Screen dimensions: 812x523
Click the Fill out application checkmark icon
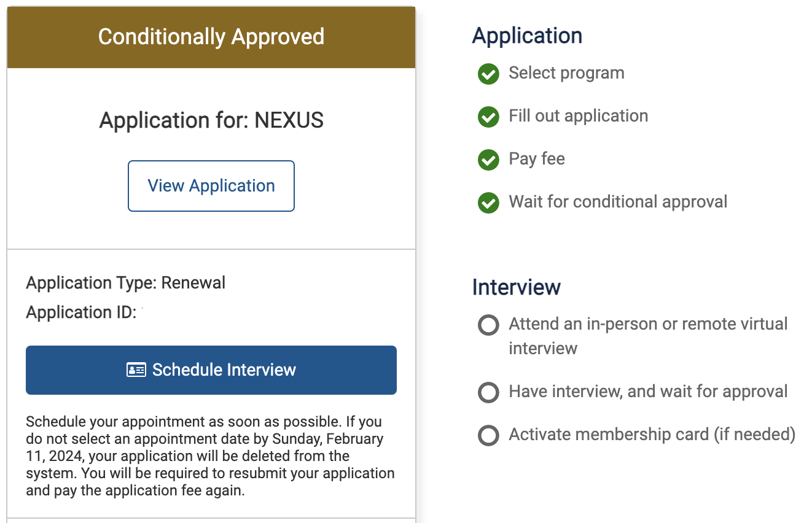488,117
